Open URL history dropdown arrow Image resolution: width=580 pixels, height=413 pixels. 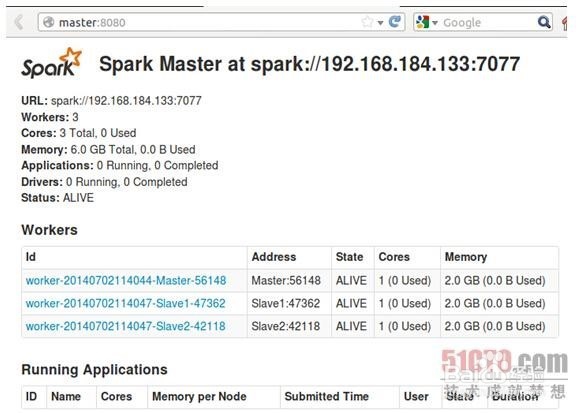(x=380, y=23)
